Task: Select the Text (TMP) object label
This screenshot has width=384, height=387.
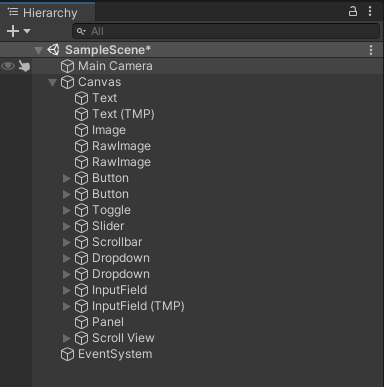Action: click(x=123, y=114)
